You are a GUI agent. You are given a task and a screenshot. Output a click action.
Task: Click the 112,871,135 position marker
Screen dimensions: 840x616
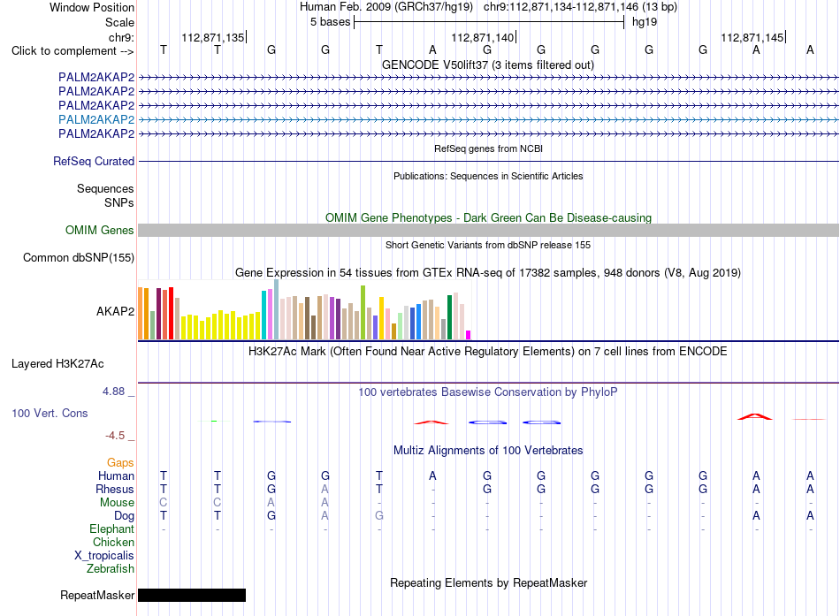point(213,37)
